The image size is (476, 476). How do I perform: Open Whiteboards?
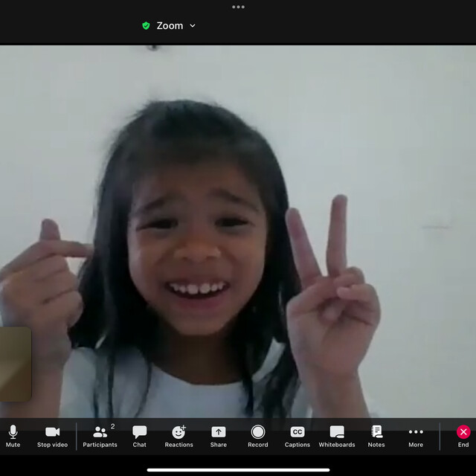[x=337, y=437]
